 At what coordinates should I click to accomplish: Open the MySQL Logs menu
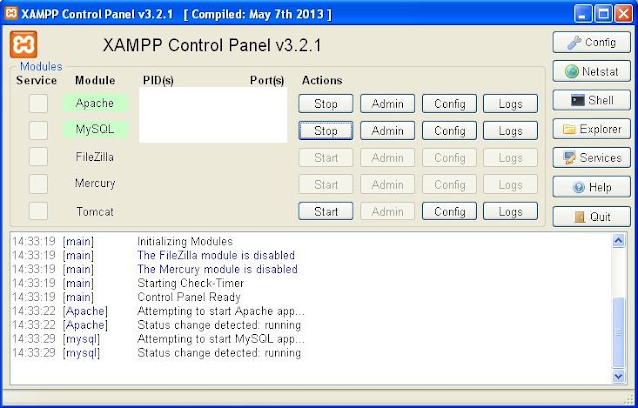pos(510,131)
